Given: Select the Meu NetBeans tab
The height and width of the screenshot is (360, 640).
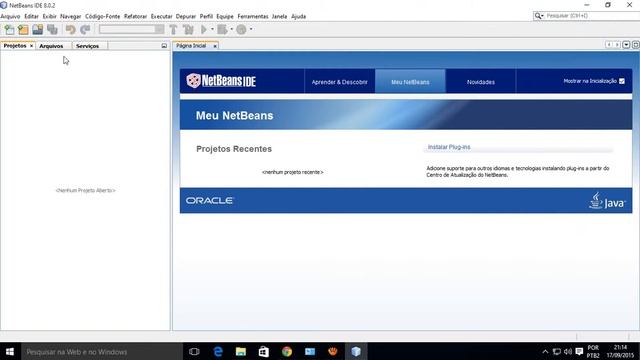Looking at the screenshot, I should pyautogui.click(x=410, y=82).
